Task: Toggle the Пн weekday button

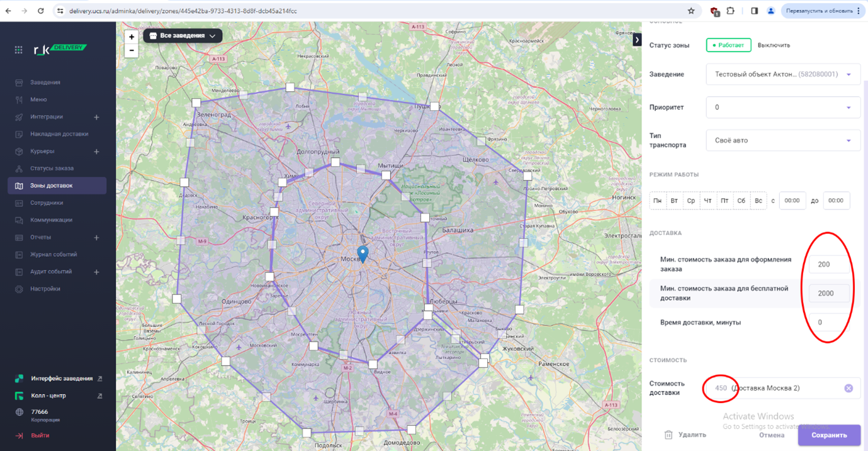Action: [657, 201]
